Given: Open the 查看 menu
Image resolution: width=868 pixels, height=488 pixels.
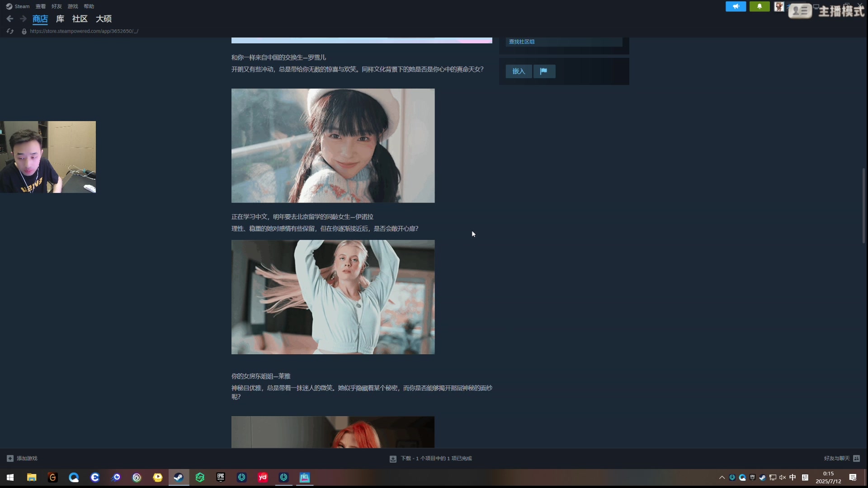Looking at the screenshot, I should (41, 6).
